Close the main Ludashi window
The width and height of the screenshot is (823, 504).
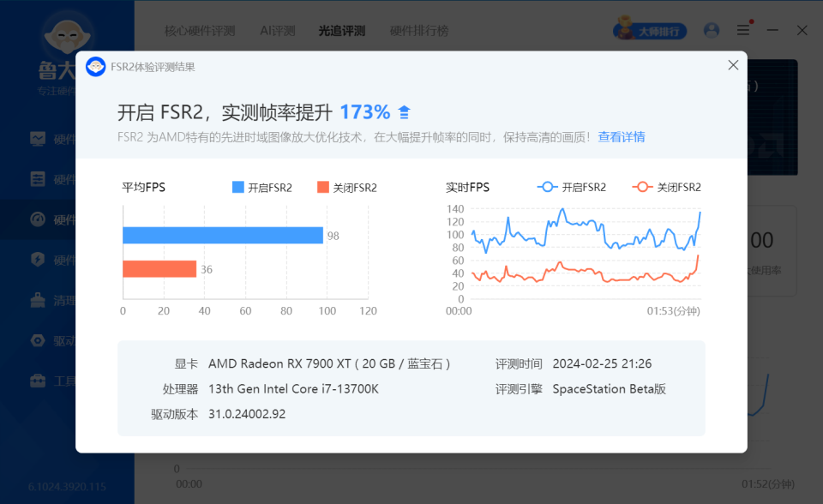[x=802, y=31]
